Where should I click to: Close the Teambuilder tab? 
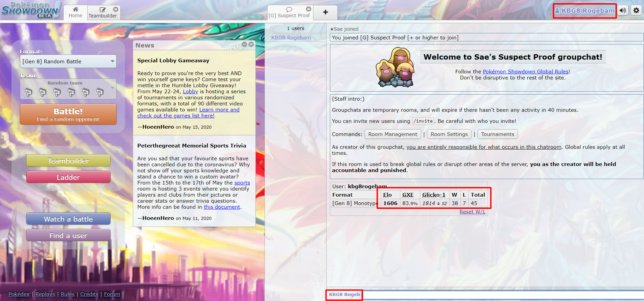116,9
